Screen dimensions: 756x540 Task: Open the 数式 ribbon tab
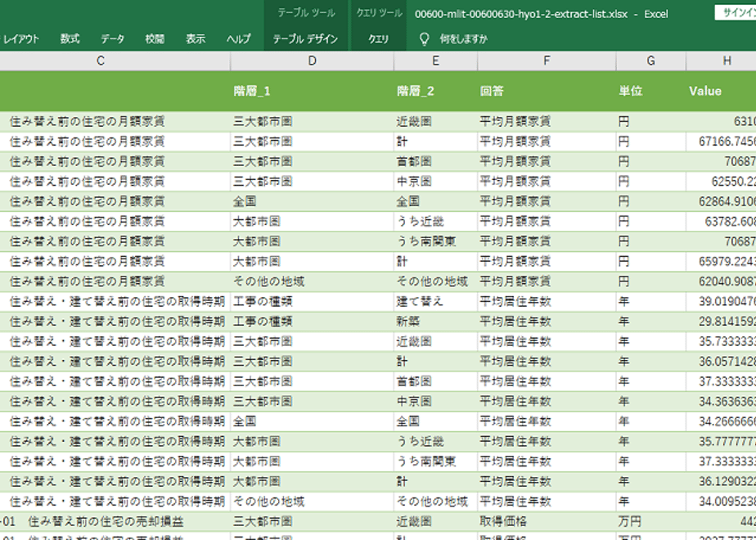(x=70, y=39)
